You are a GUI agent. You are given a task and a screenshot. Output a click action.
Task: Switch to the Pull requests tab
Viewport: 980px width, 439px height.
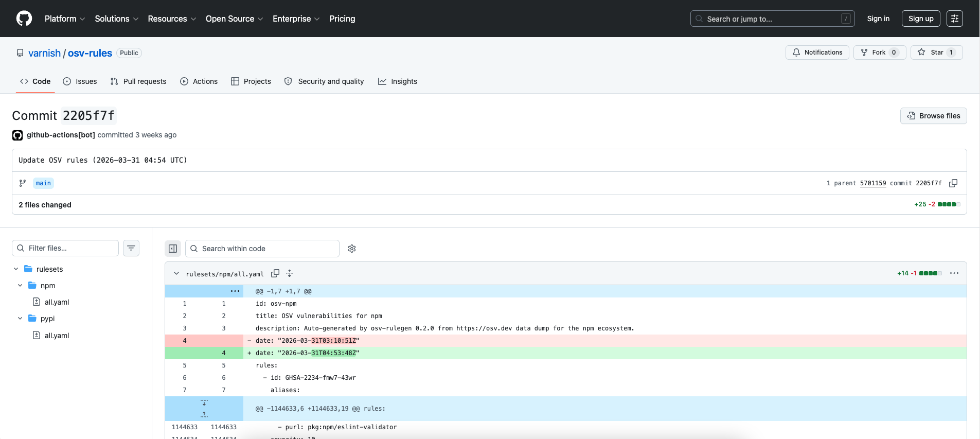pos(138,81)
